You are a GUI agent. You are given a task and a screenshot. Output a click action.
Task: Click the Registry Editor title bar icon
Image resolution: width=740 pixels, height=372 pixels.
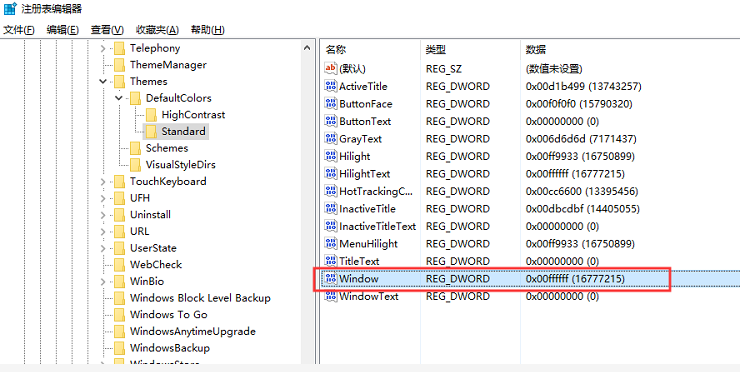pyautogui.click(x=9, y=9)
